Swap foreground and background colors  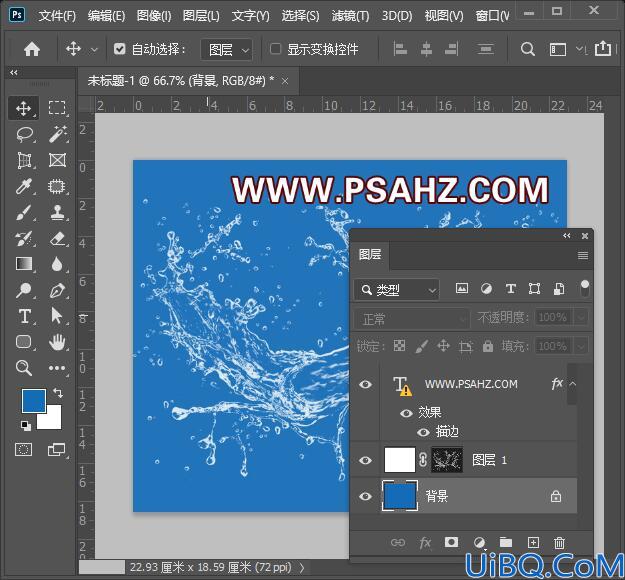(x=58, y=393)
